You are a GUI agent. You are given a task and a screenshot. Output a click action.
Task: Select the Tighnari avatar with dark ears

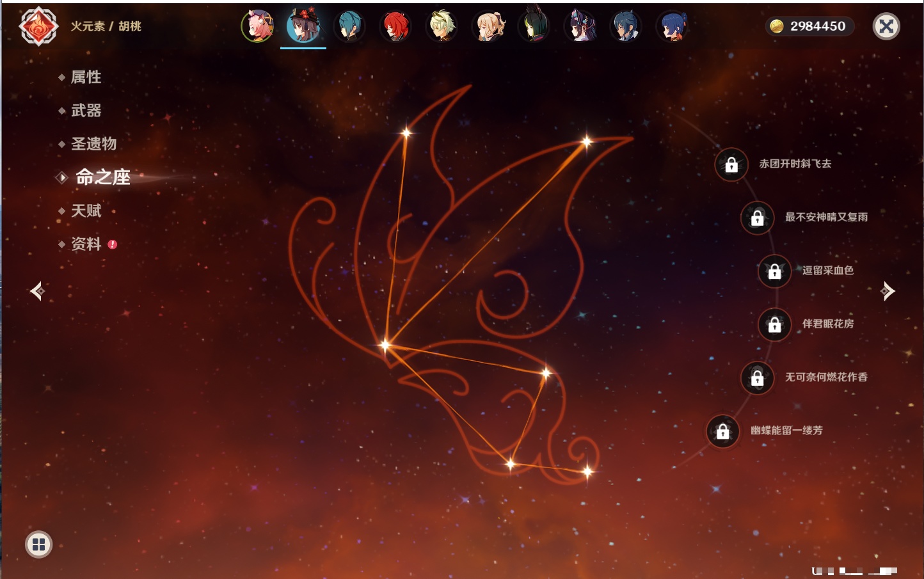534,27
